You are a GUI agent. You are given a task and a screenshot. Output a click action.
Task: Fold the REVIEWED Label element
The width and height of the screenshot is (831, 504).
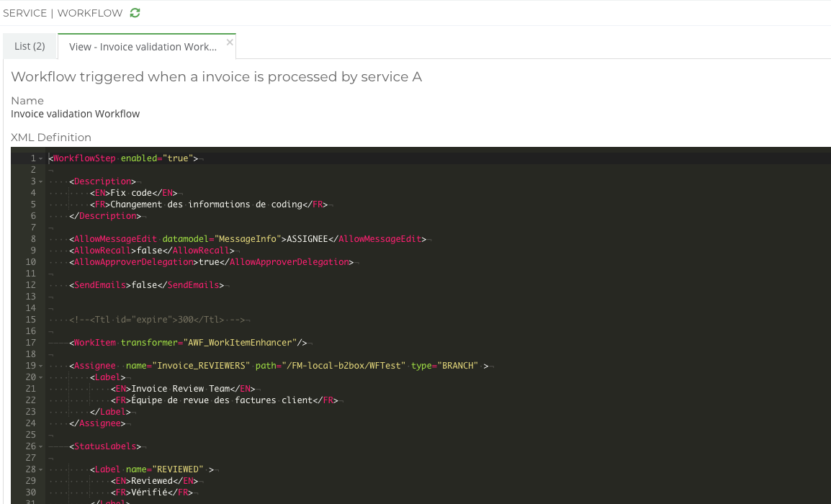(x=40, y=469)
